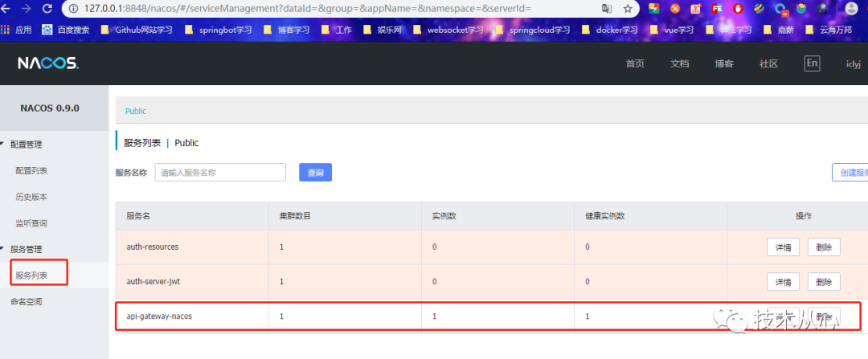The width and height of the screenshot is (868, 359).
Task: Open the 应用 apps grid shortcut
Action: (x=16, y=30)
